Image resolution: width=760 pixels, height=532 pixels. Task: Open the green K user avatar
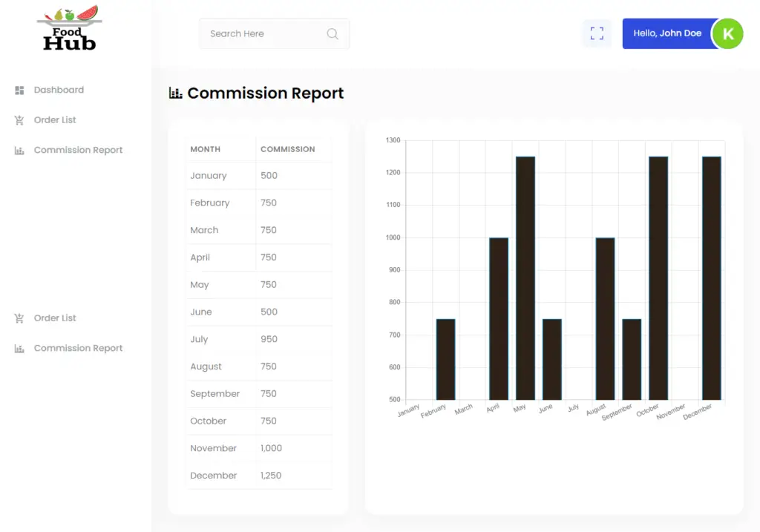tap(727, 33)
